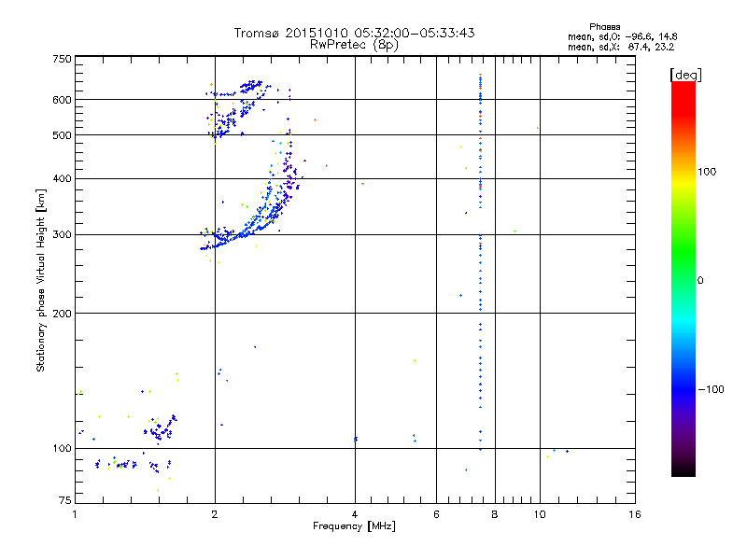Click the '[deg]' colorbar unit label

pos(685,75)
